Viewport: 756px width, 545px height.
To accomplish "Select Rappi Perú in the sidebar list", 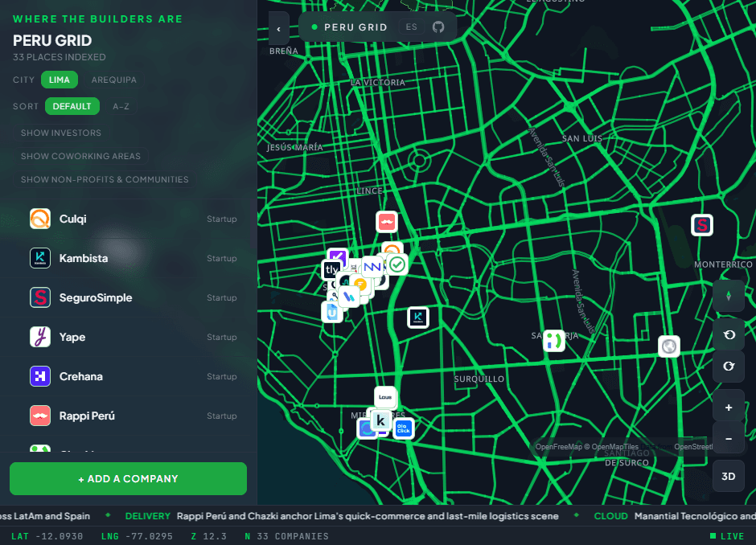I will coord(128,416).
